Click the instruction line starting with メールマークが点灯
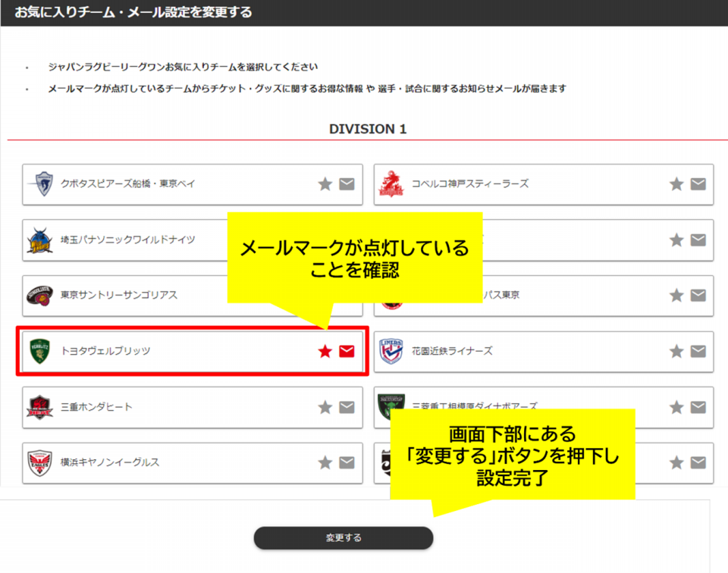Screen dimensions: 728x573 point(307,88)
